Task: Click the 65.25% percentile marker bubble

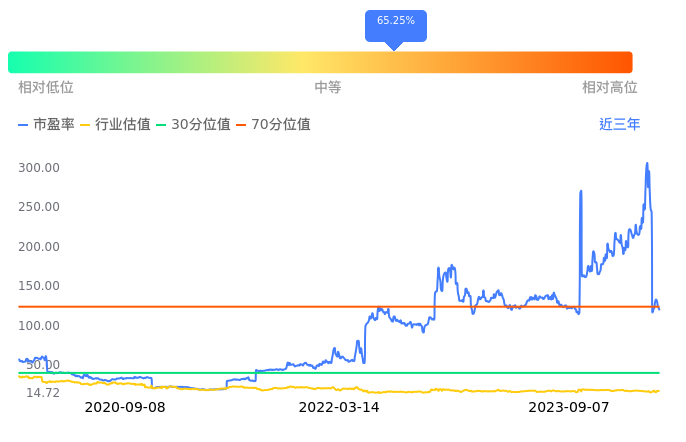Action: (x=395, y=22)
